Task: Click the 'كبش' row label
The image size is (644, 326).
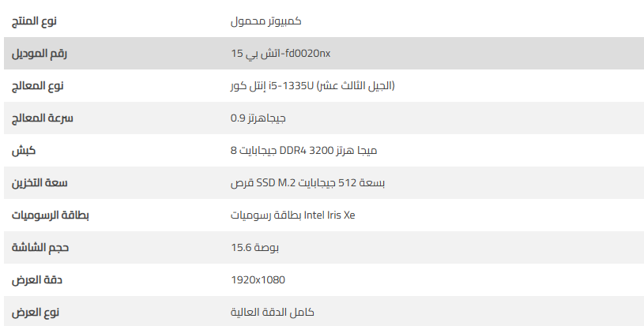Action: click(x=23, y=150)
